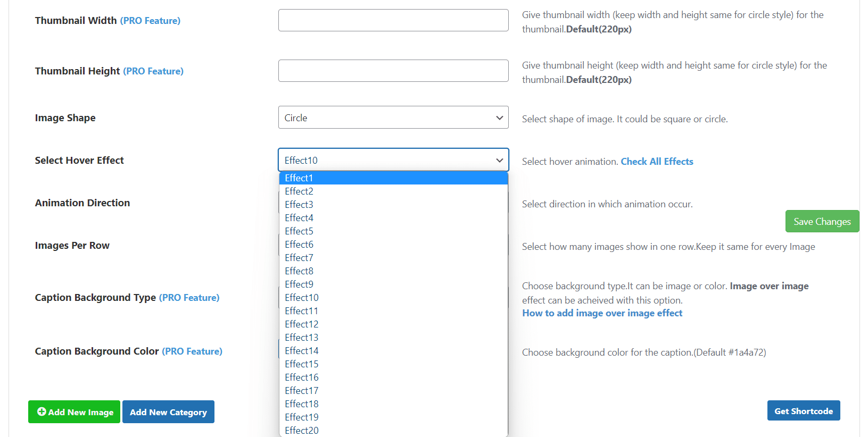The image size is (868, 437).
Task: Click the green Save Changes button
Action: (x=822, y=222)
